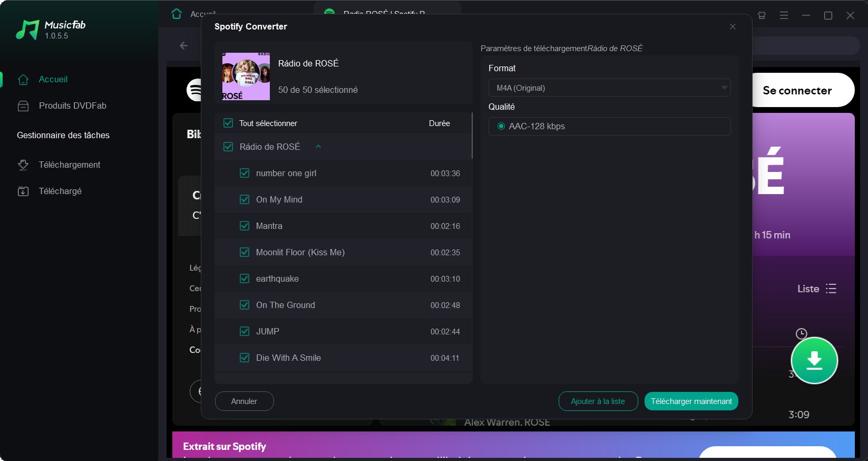The image size is (868, 461).
Task: Open the Format dropdown M4A (Original)
Action: (x=609, y=88)
